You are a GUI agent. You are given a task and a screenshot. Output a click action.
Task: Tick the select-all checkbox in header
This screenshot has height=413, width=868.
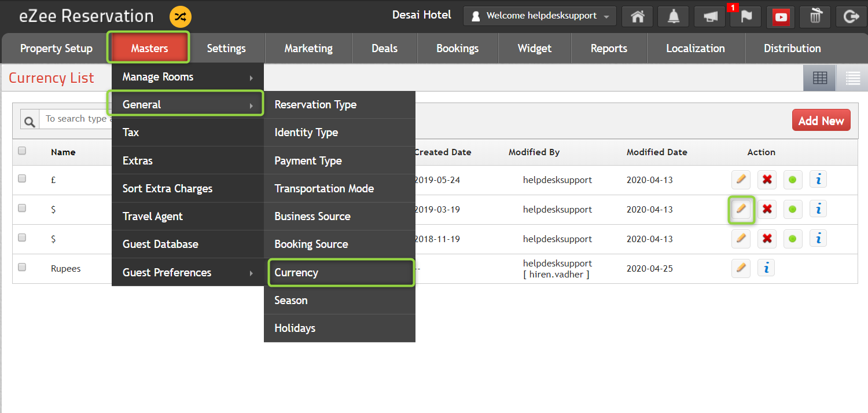[22, 151]
